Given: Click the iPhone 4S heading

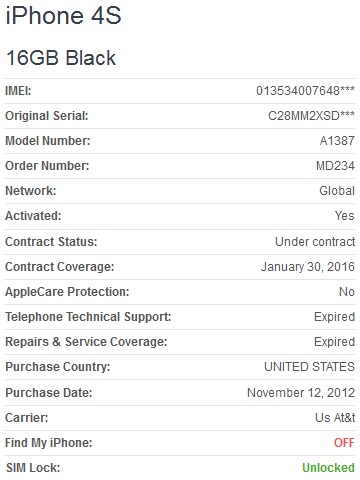Looking at the screenshot, I should point(63,15).
